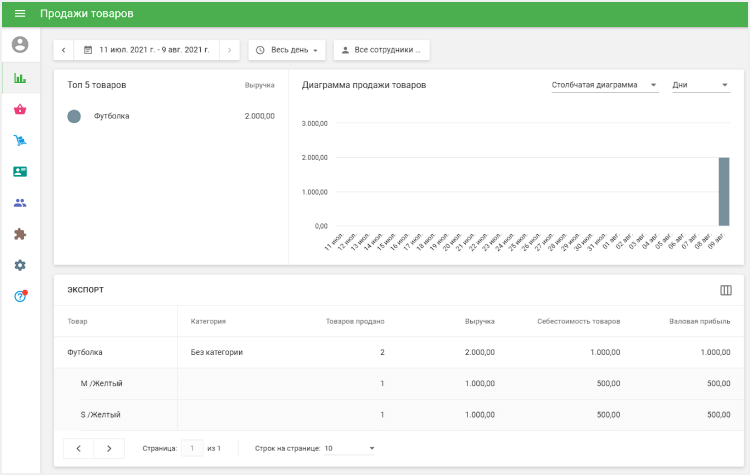Click the 'Товар' column header
The width and height of the screenshot is (750, 475).
point(77,321)
